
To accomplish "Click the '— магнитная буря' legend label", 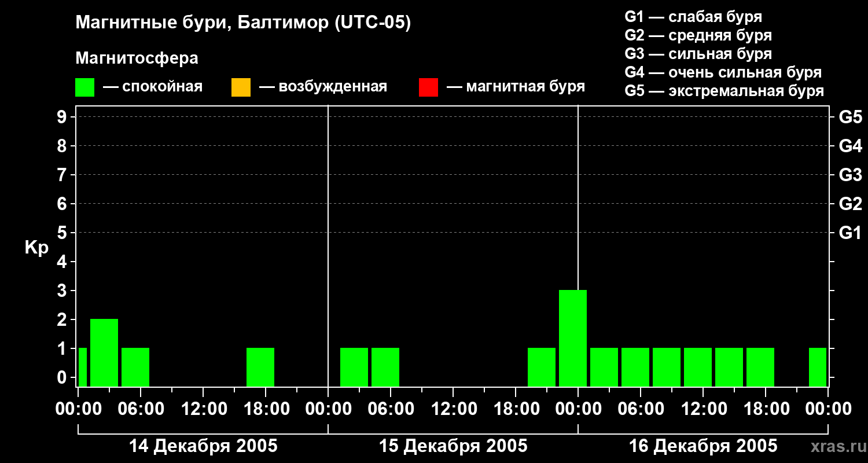I will (x=516, y=87).
